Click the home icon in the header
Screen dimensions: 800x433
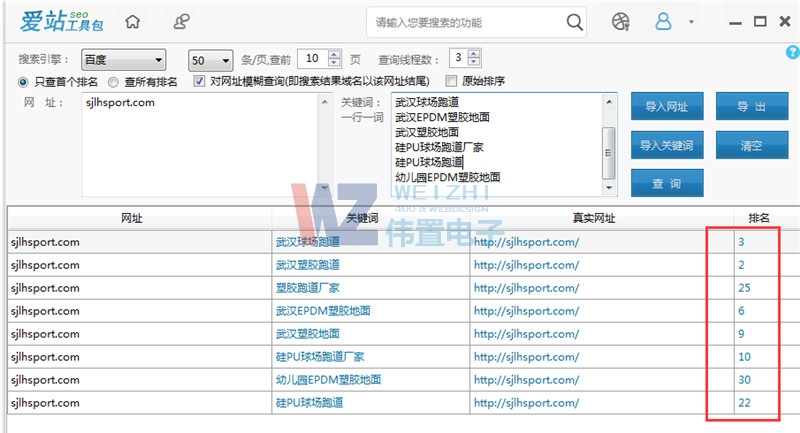[x=133, y=21]
